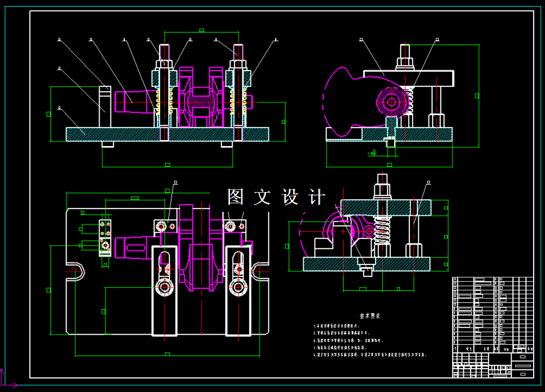The image size is (545, 392).
Task: Click the hex nut atop left stud
Action: [164, 64]
